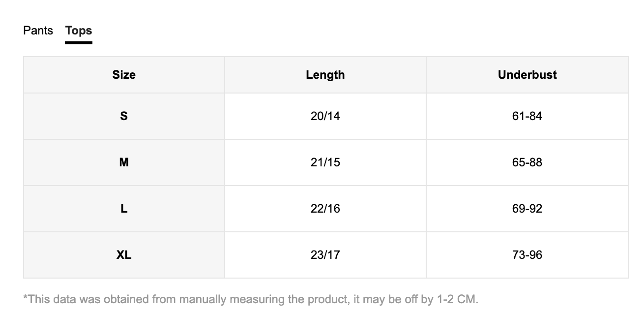The height and width of the screenshot is (315, 644).
Task: Select the M size row label
Action: 124,162
